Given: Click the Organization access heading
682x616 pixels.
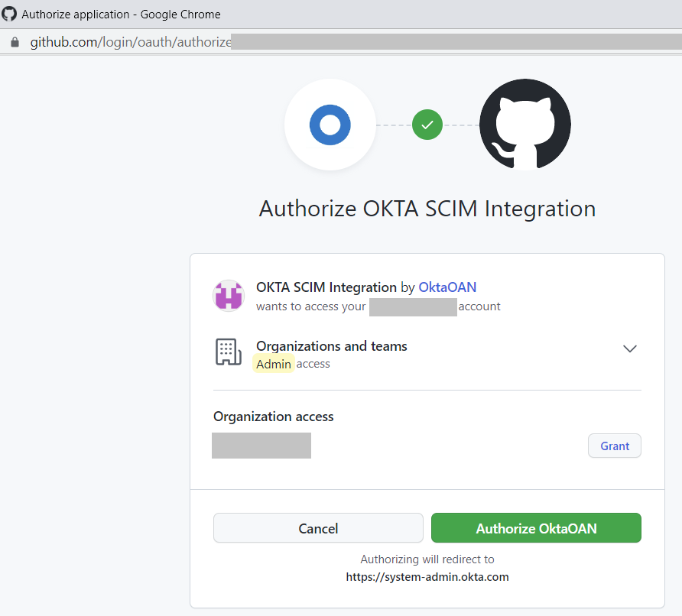Looking at the screenshot, I should coord(273,417).
